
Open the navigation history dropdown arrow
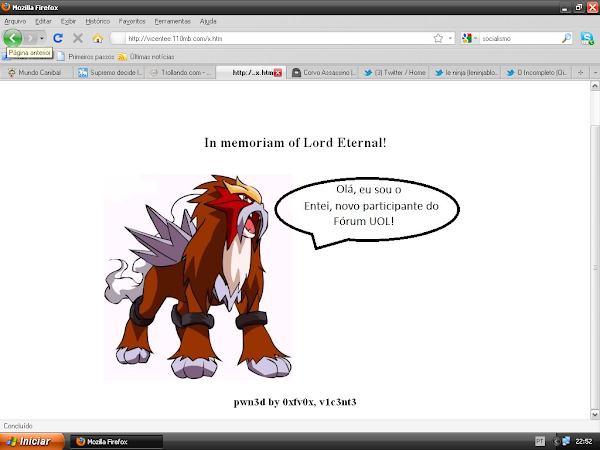pyautogui.click(x=42, y=38)
